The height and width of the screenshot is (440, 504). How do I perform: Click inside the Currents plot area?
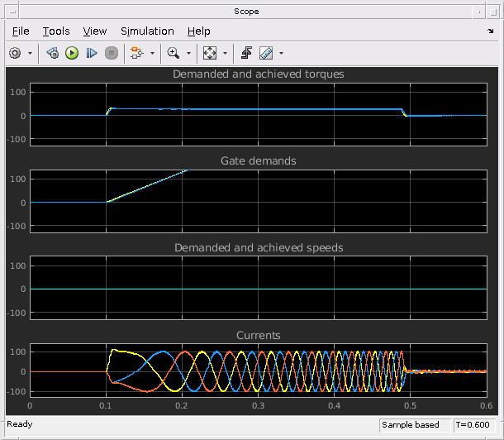pos(256,371)
